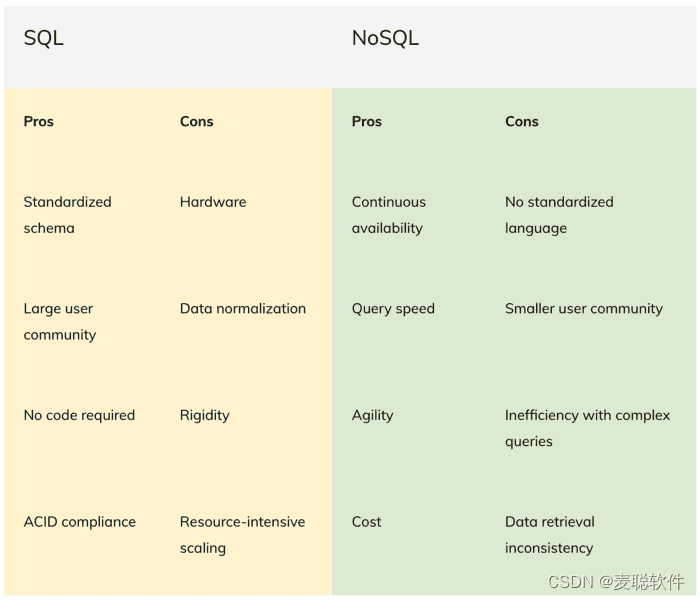Click the 'Smaller user community' text
Screen dimensions: 700x600
pos(583,309)
